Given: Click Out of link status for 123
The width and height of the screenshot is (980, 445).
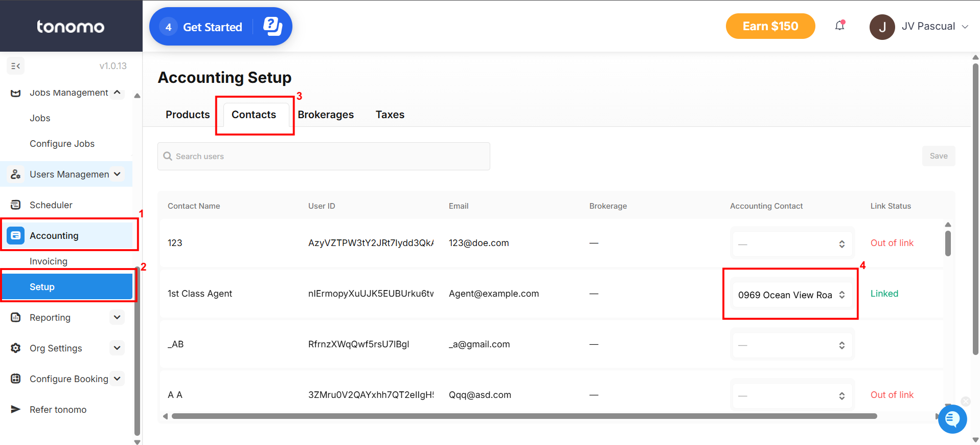Looking at the screenshot, I should click(892, 243).
